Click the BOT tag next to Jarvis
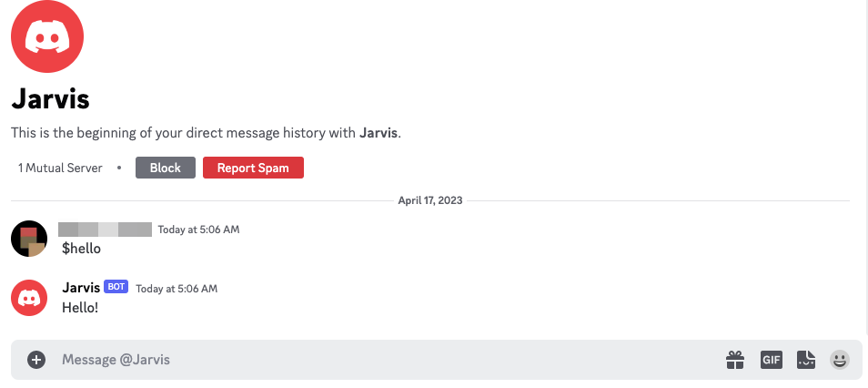 116,287
